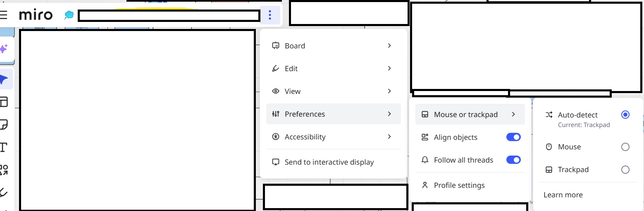
Task: Select the Mouse radio button
Action: pyautogui.click(x=625, y=147)
